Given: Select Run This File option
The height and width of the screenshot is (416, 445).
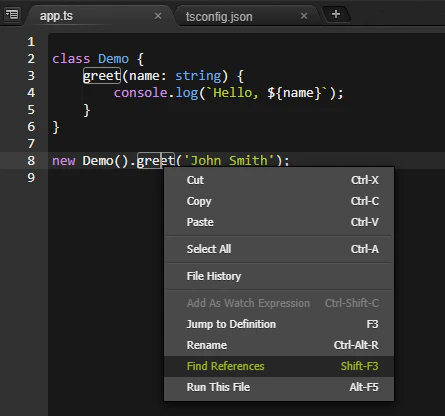Looking at the screenshot, I should (279, 387).
